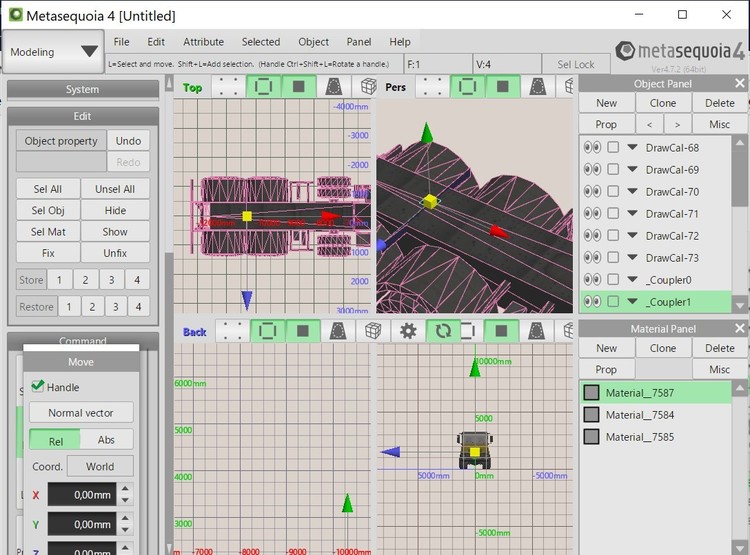The width and height of the screenshot is (750, 555).
Task: Toggle solid face display in Pers view
Action: [503, 87]
